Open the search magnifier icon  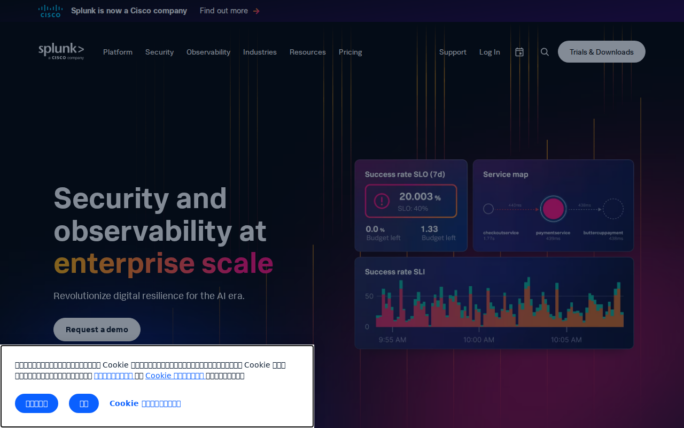(545, 52)
